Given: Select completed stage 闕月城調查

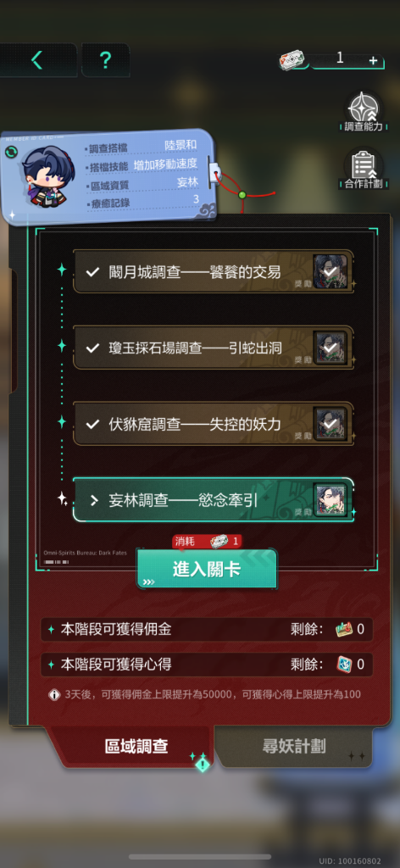Looking at the screenshot, I should pyautogui.click(x=214, y=271).
